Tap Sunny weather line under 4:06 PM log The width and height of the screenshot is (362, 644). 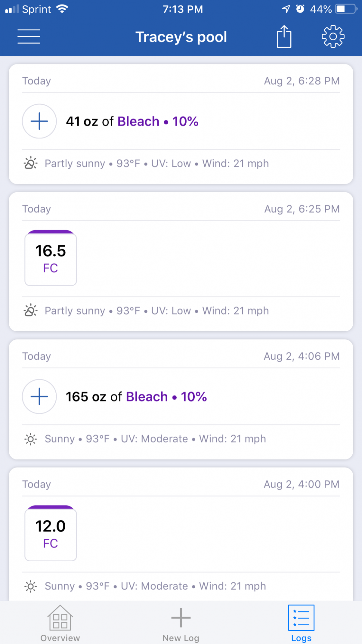coord(145,439)
